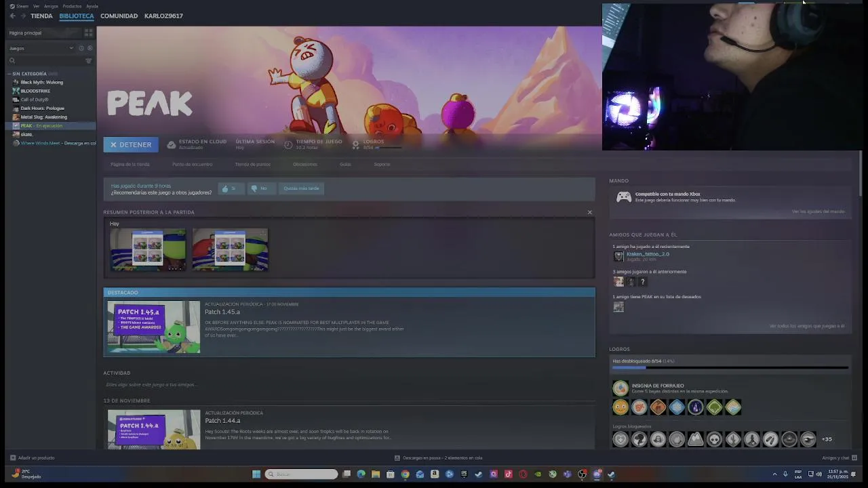Open Insignia de forrajeo achievement icon
This screenshot has height=488, width=868.
[620, 388]
